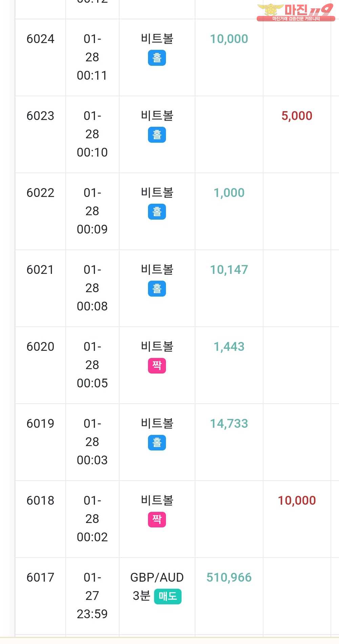The width and height of the screenshot is (339, 644).
Task: Click the 마진119 logo at top right
Action: click(x=296, y=12)
